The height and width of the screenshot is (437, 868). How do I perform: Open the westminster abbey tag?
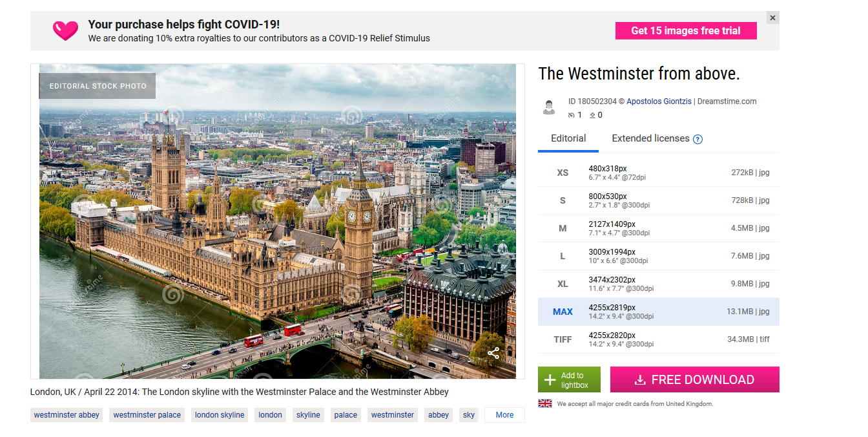67,415
